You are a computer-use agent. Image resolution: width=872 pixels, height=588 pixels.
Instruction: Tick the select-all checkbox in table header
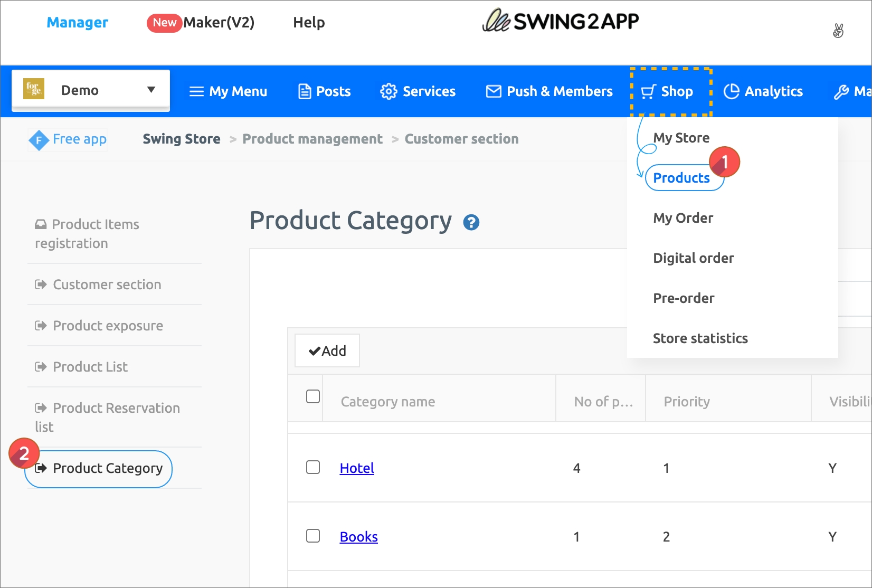coord(313,396)
